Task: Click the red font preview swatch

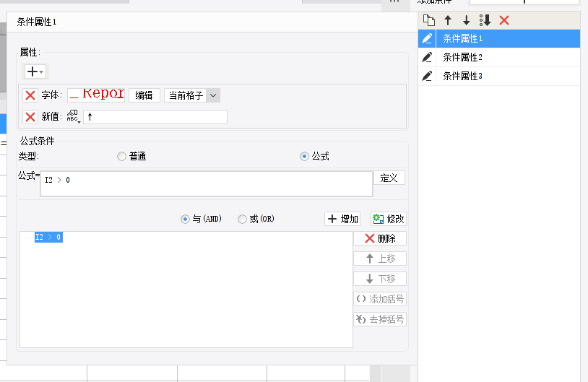Action: coord(96,95)
